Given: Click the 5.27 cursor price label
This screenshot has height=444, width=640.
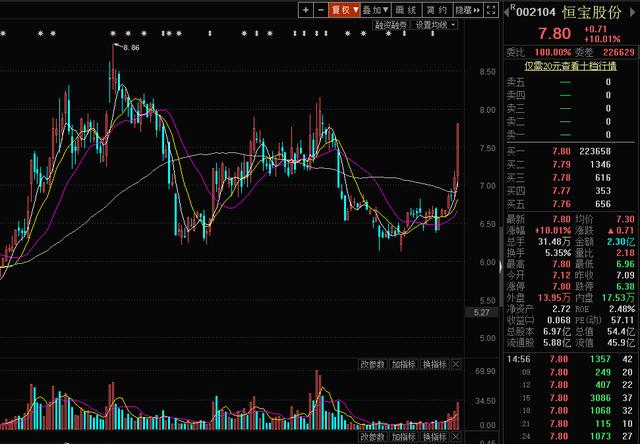Looking at the screenshot, I should pyautogui.click(x=482, y=313).
